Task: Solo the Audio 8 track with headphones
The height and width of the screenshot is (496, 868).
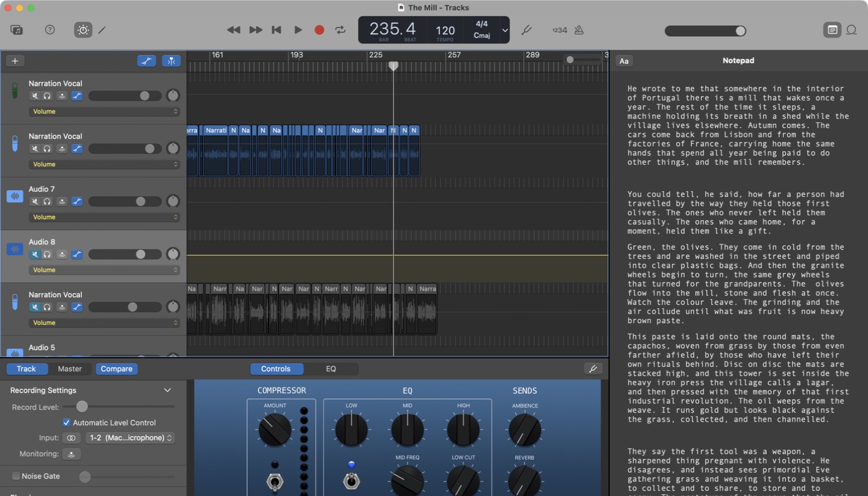Action: (x=47, y=254)
